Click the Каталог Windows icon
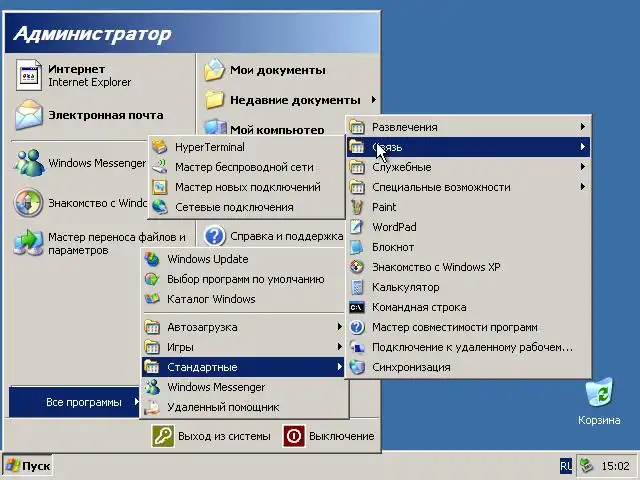The image size is (640, 480). (x=152, y=299)
